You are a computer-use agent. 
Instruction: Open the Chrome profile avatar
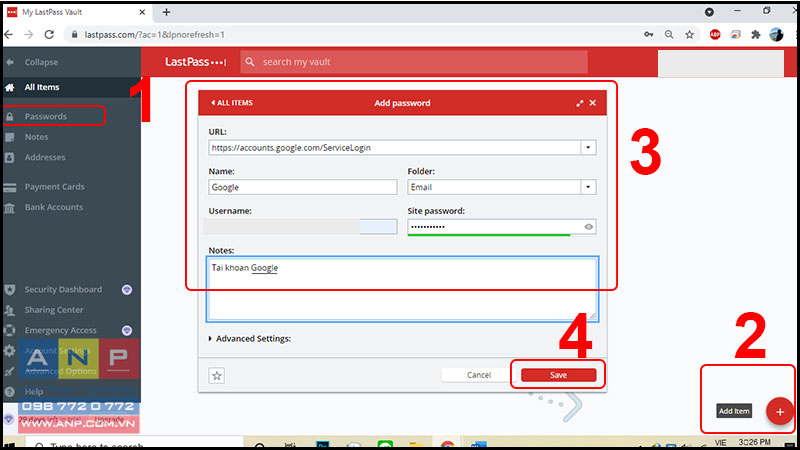777,35
